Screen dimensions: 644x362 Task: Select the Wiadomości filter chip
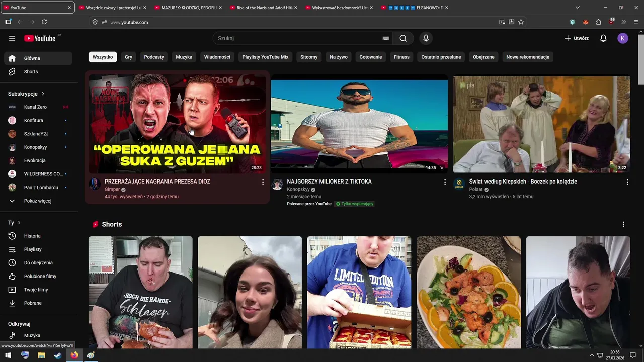tap(217, 57)
